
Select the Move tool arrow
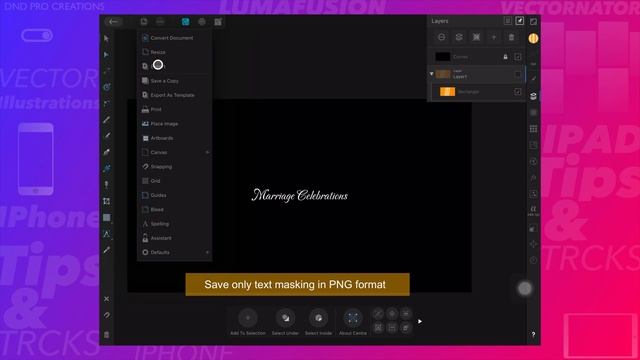(x=107, y=38)
